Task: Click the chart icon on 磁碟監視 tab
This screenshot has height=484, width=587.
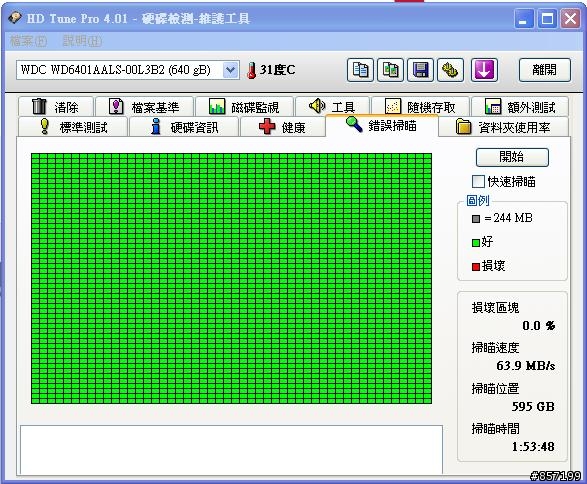Action: pos(217,106)
